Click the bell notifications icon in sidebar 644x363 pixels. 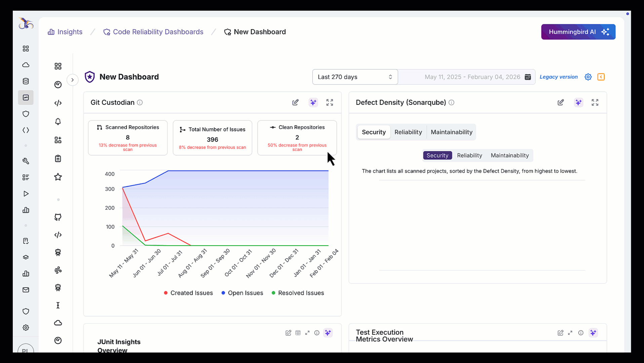coord(58,122)
